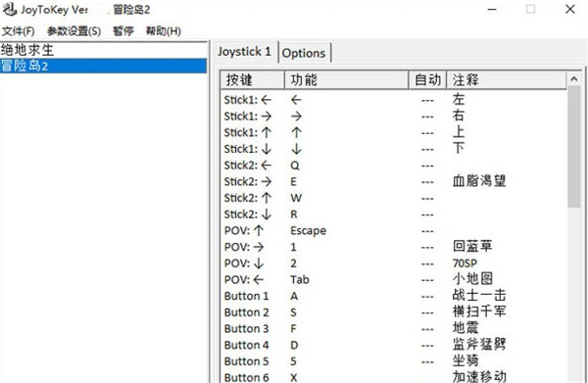The image size is (588, 383).
Task: Close the JoyToKey window
Action: (x=570, y=10)
